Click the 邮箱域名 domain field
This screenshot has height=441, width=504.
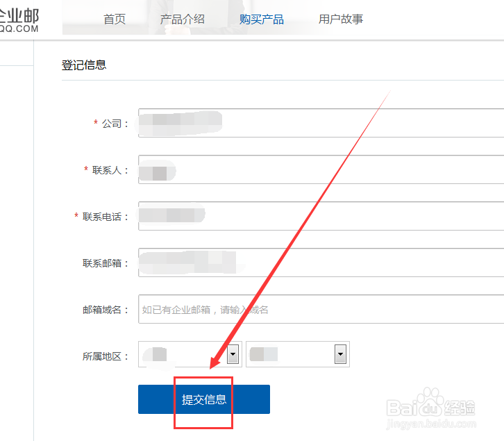(321, 309)
